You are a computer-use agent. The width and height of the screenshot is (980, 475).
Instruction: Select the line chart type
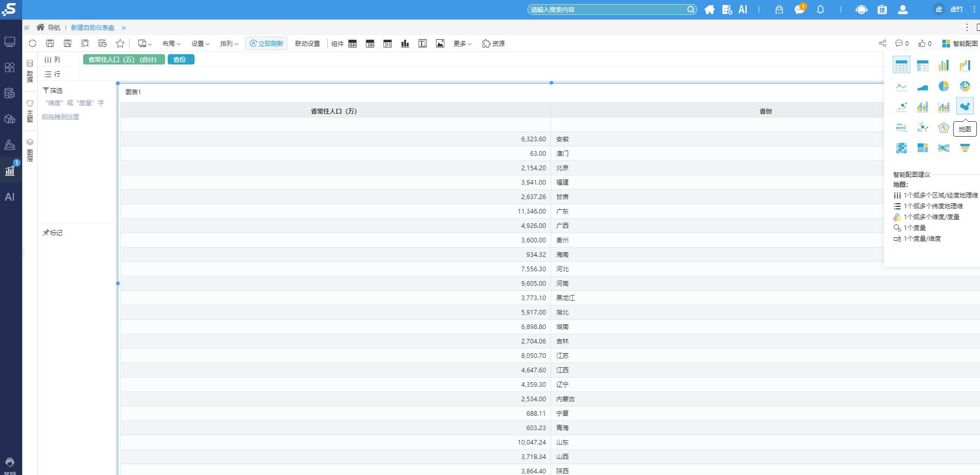(x=901, y=86)
